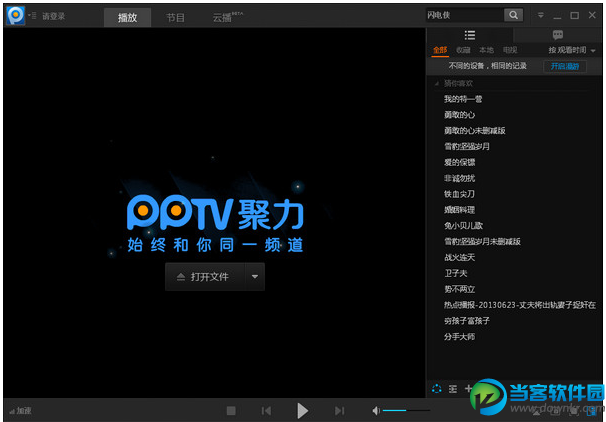This screenshot has height=422, width=606.
Task: Open the main menu arrow beside the logo
Action: (32, 16)
